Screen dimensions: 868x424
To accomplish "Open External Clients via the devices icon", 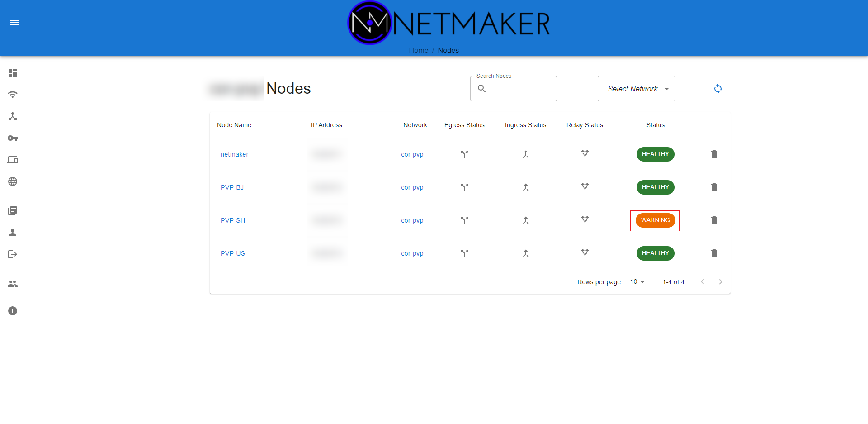I will point(12,160).
